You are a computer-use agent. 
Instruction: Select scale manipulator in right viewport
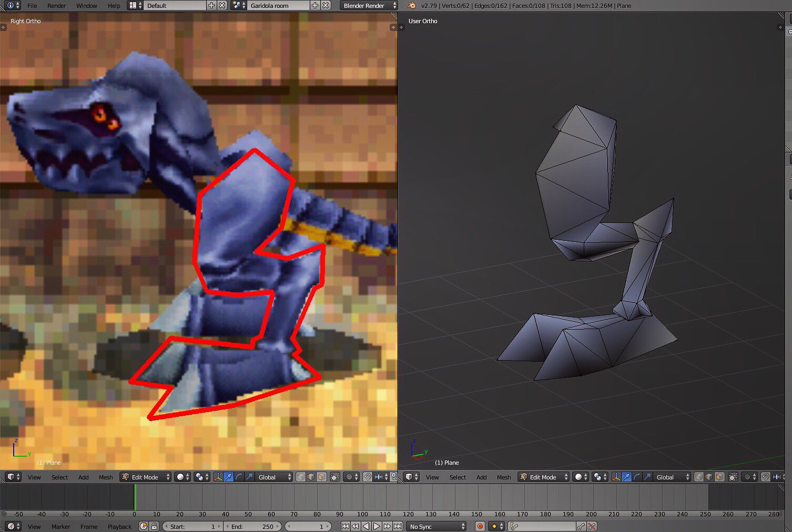coord(647,477)
